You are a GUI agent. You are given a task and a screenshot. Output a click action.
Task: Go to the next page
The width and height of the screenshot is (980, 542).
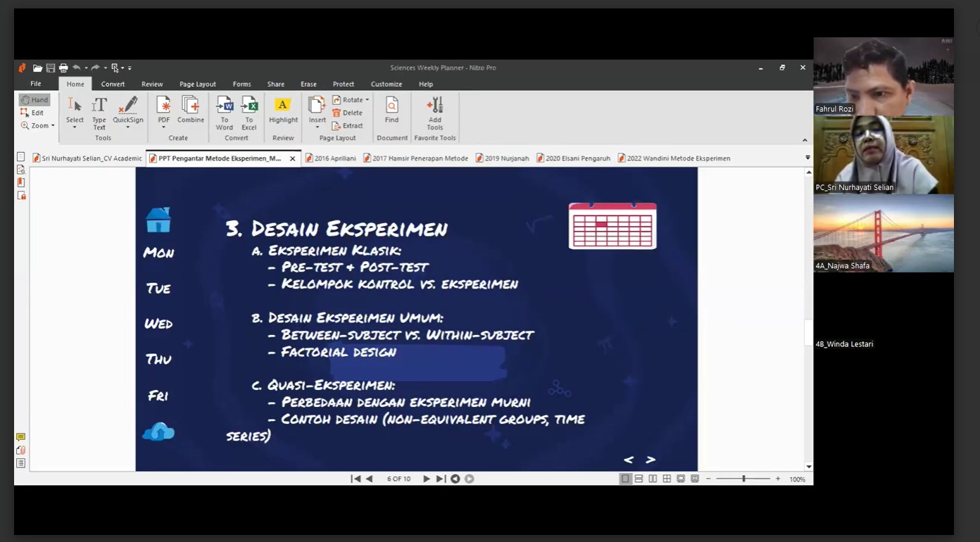(426, 479)
